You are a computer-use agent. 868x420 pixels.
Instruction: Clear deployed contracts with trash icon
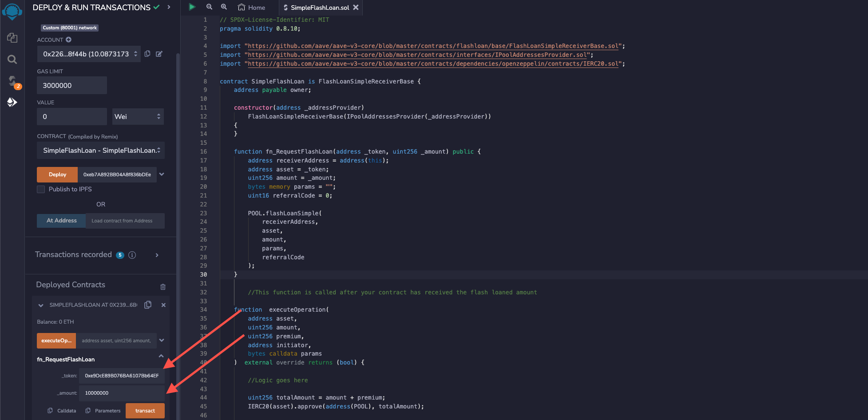(x=163, y=287)
